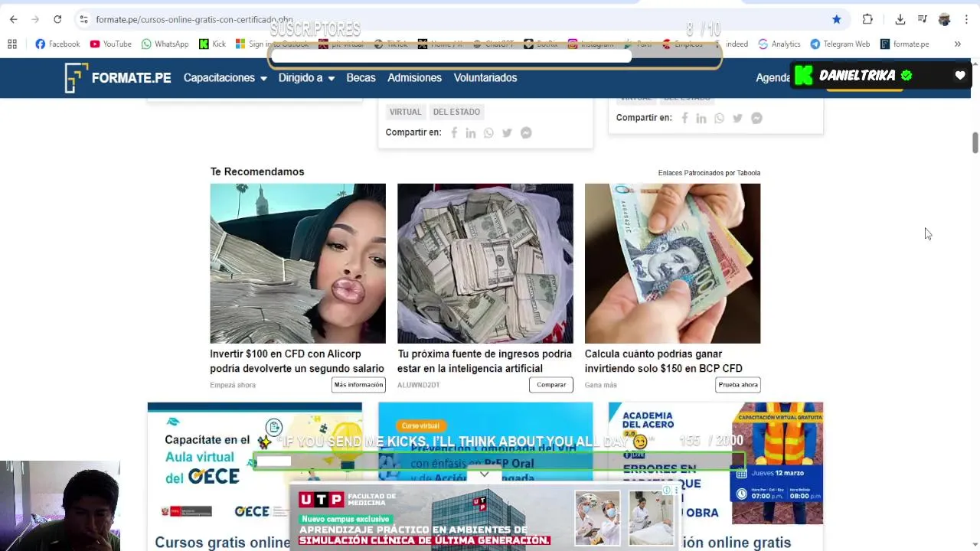Share right course card on Twitter
Viewport: 980px width, 551px height.
coord(737,118)
